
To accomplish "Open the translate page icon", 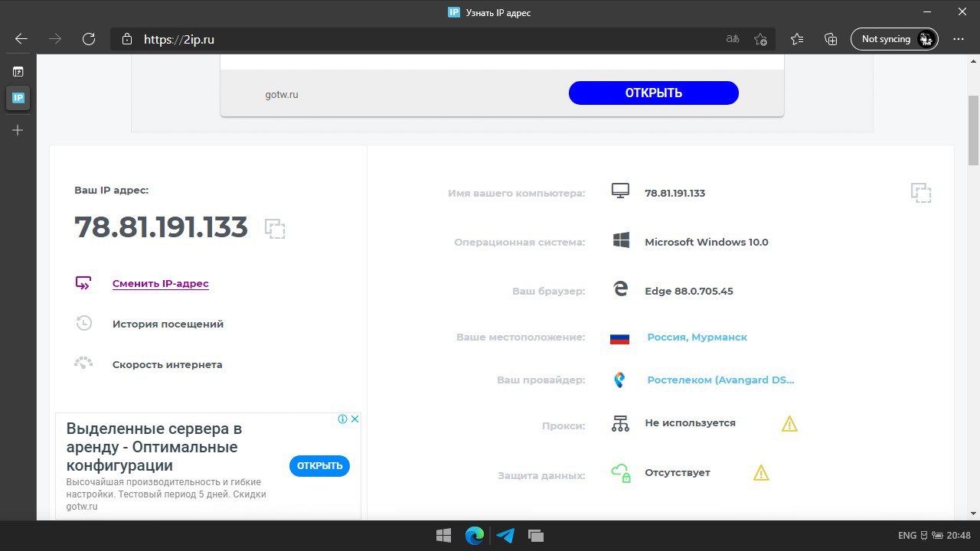I will pos(733,39).
